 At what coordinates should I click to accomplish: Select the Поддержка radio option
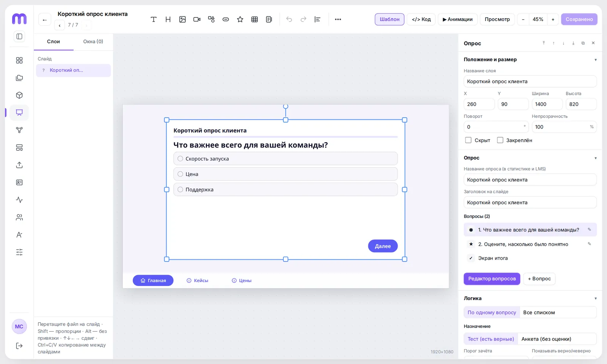click(285, 190)
